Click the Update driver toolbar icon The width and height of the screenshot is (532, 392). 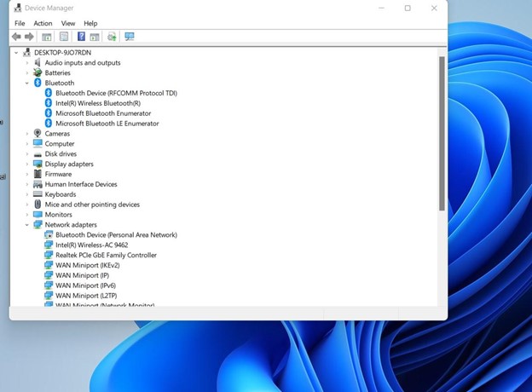pos(112,37)
